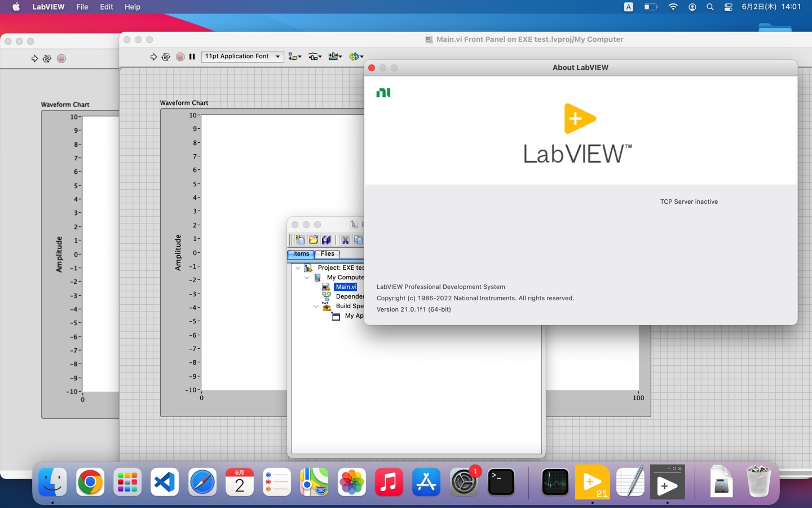Click the Waveform Chart label in Main.vi
Screen dimensions: 812x508
184,103
